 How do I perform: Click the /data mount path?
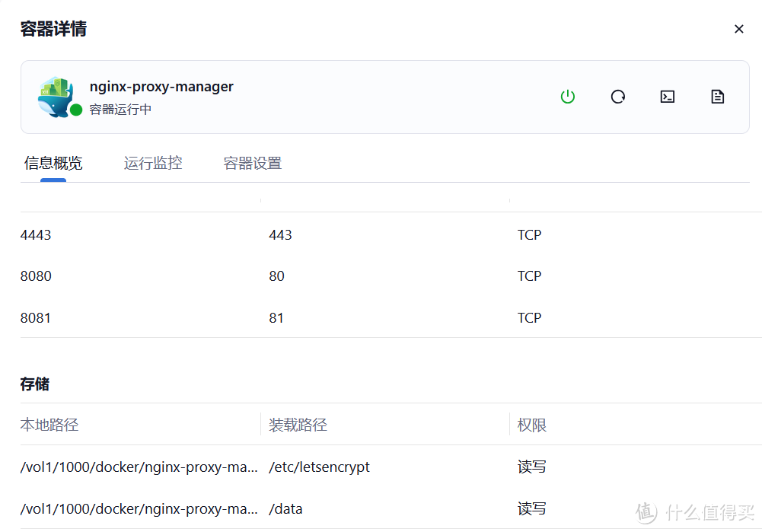[x=285, y=508]
